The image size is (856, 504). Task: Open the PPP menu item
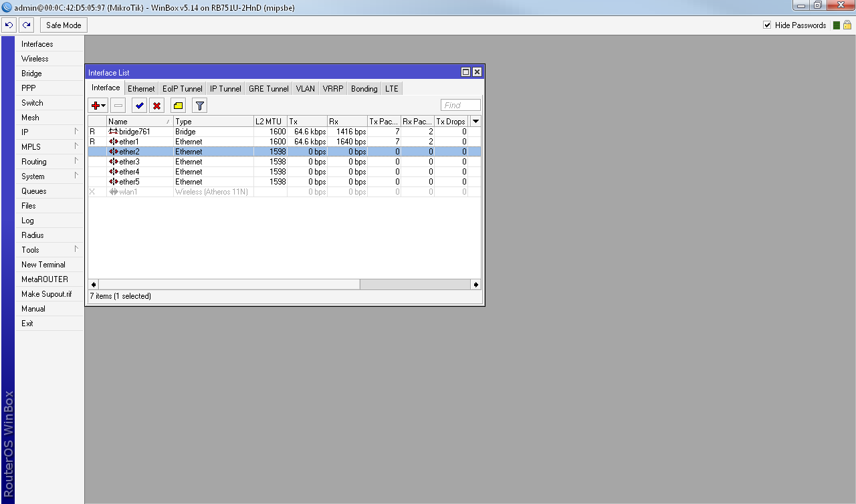click(x=49, y=88)
